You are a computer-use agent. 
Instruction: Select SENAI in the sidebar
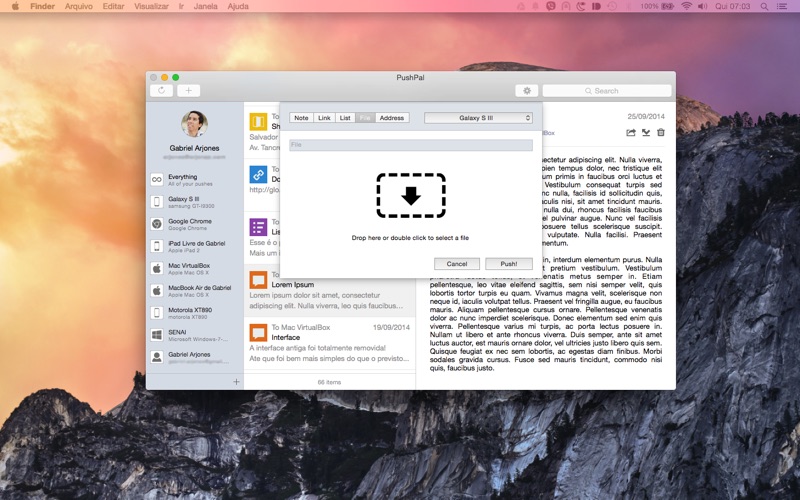(x=194, y=335)
